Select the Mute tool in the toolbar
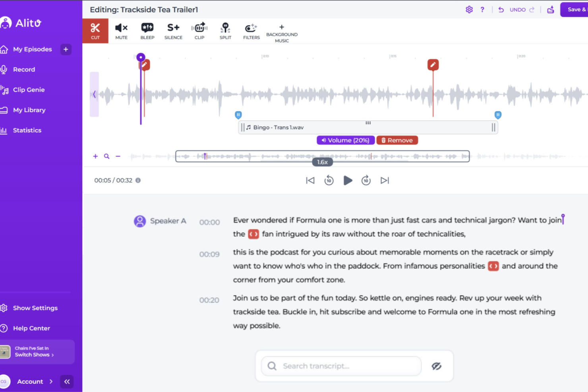Image resolution: width=588 pixels, height=392 pixels. click(121, 31)
